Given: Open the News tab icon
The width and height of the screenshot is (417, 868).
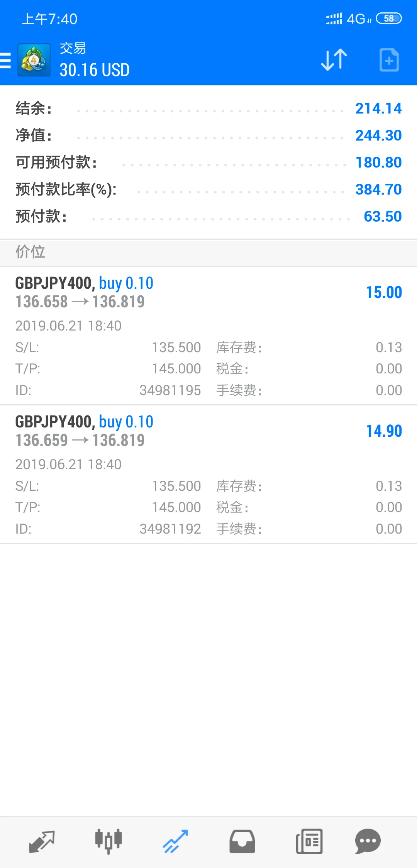Looking at the screenshot, I should (309, 841).
